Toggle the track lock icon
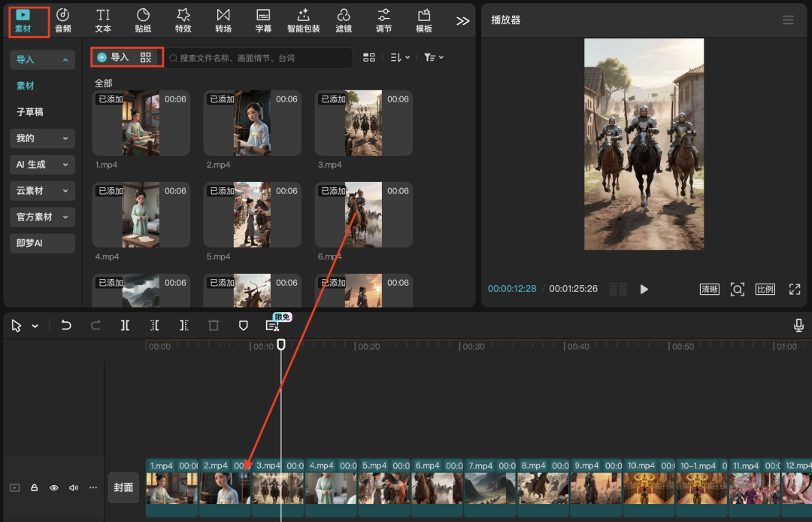Screen dimensions: 812x522 [35, 487]
